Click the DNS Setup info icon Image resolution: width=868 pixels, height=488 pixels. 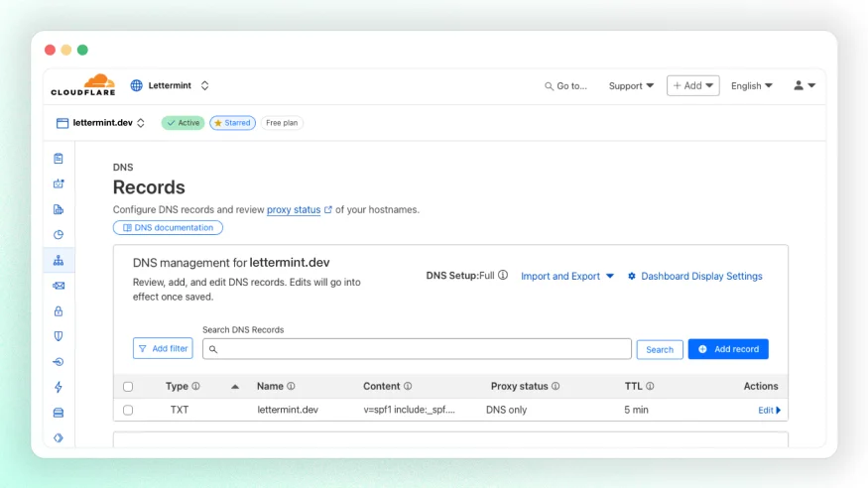pos(503,275)
